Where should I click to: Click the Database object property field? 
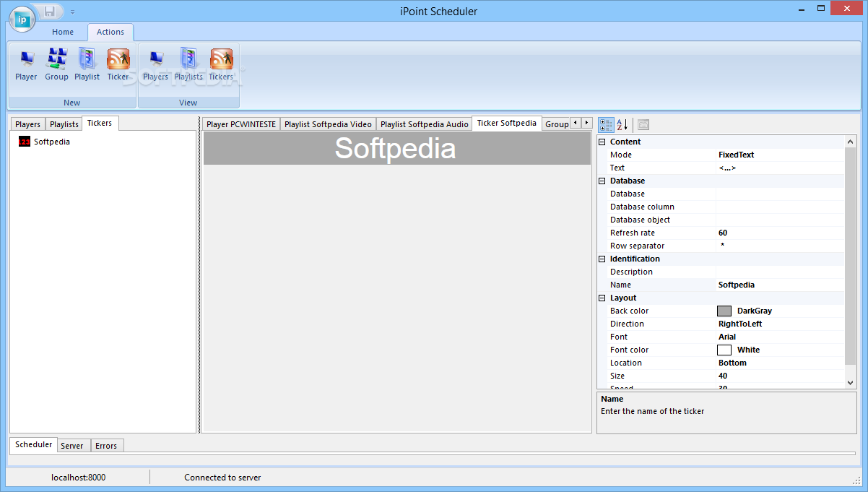pyautogui.click(x=780, y=220)
